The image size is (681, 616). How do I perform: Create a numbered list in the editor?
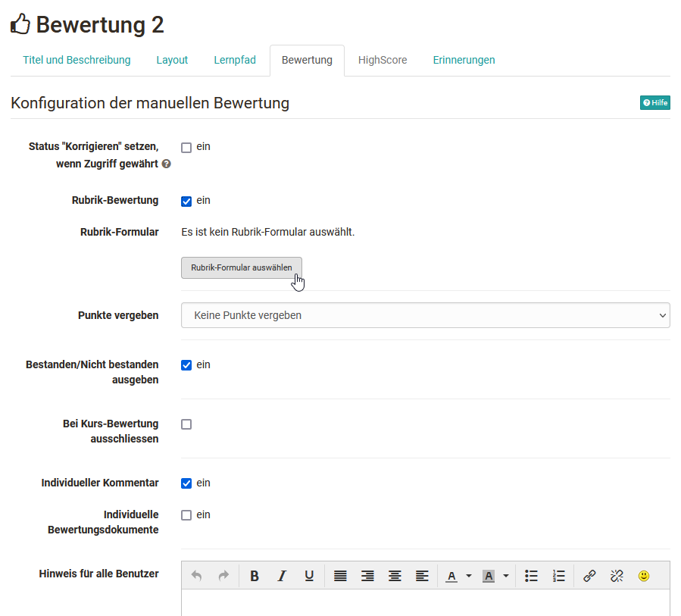coord(559,576)
